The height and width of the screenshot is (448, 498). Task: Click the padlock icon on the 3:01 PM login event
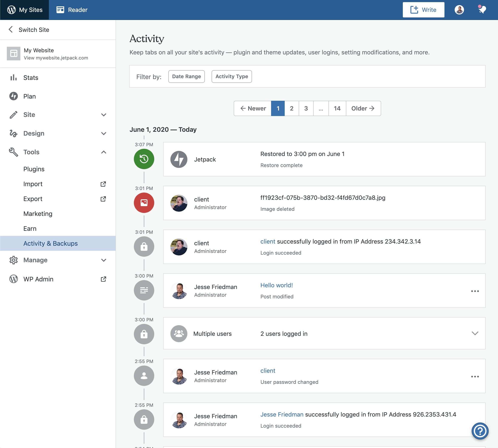(144, 246)
